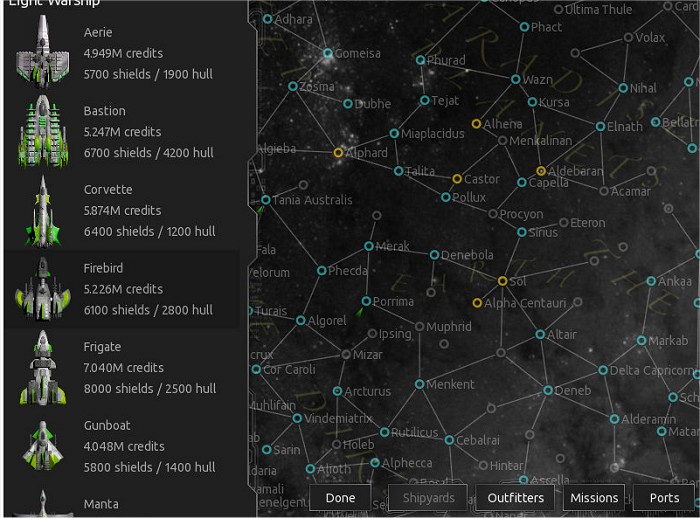This screenshot has width=700, height=518.
Task: Click the Adhara system marker
Action: (x=267, y=19)
